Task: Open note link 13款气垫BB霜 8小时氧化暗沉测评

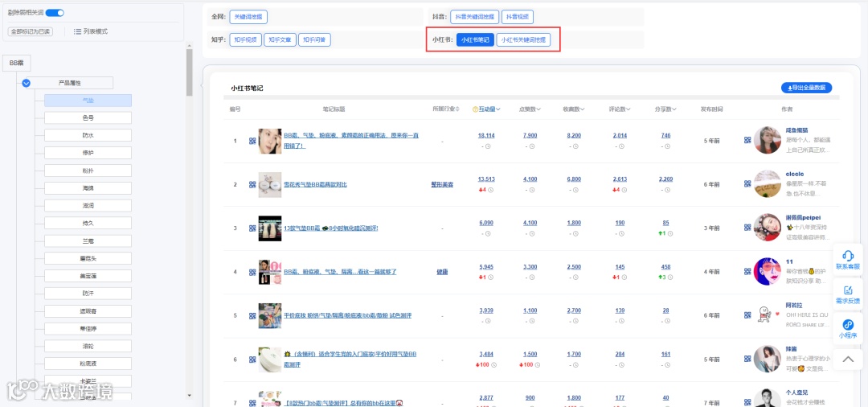Action: click(331, 228)
